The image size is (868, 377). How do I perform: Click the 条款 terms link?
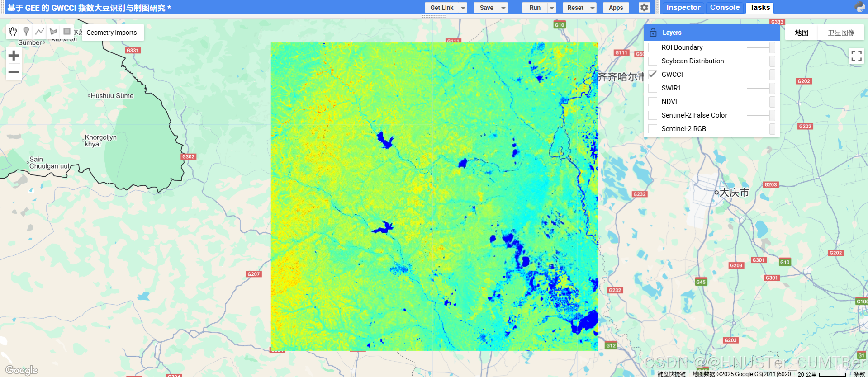(x=859, y=374)
